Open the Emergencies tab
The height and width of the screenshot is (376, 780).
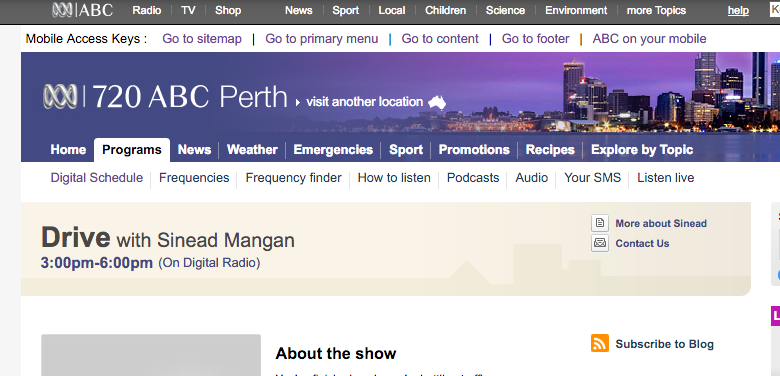pos(333,150)
